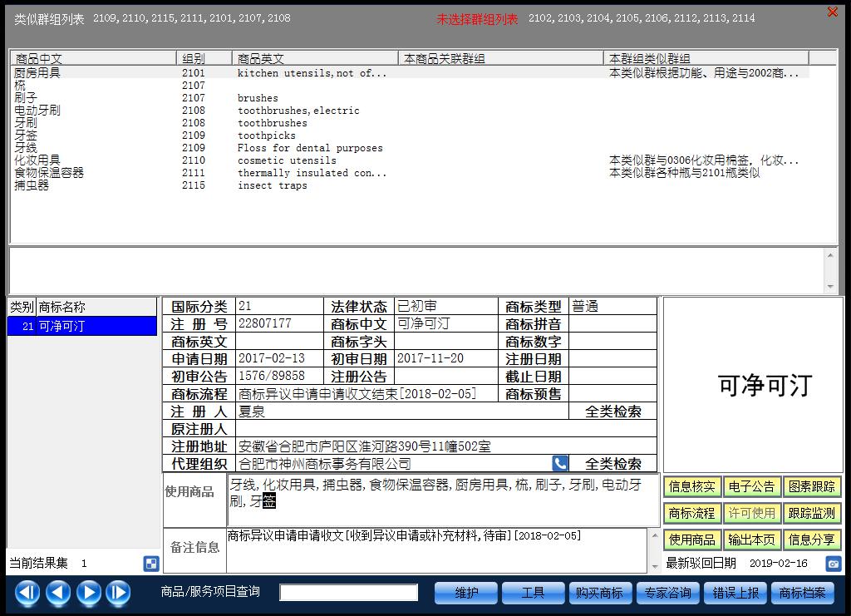Viewport: 851px width, 616px height.
Task: Click the camera icon beside 最新驳回日期
Action: point(833,564)
